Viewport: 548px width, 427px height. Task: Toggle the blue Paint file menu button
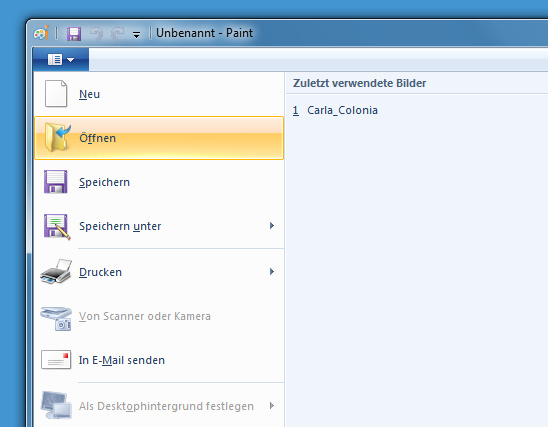click(61, 59)
